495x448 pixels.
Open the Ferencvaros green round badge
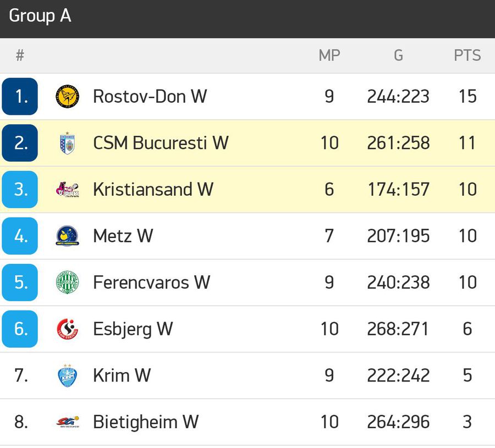point(67,283)
